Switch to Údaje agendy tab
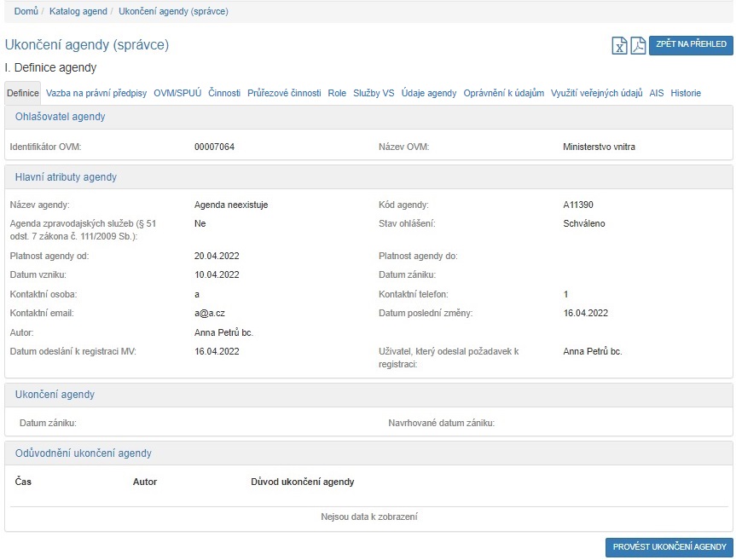Viewport: 736px width, 560px height. click(x=429, y=93)
